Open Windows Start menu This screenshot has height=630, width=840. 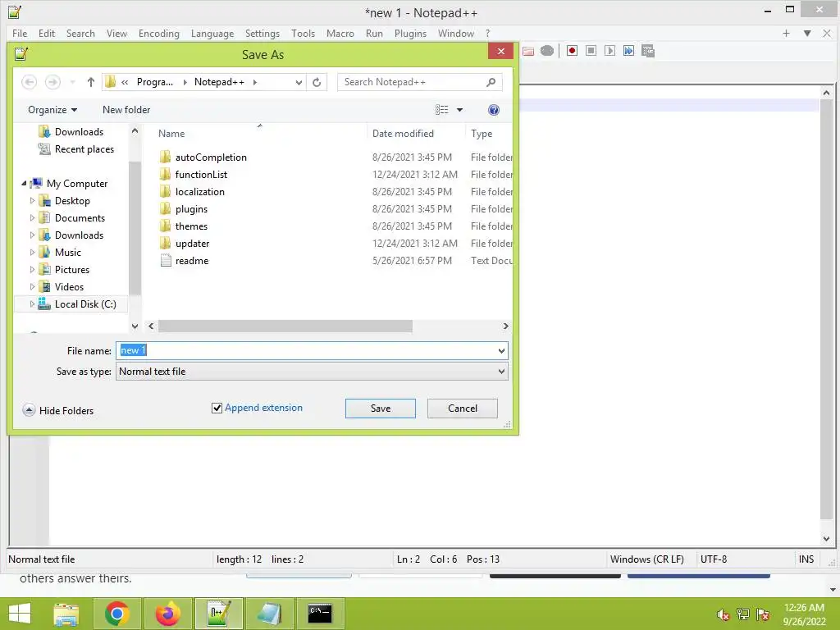pyautogui.click(x=20, y=614)
